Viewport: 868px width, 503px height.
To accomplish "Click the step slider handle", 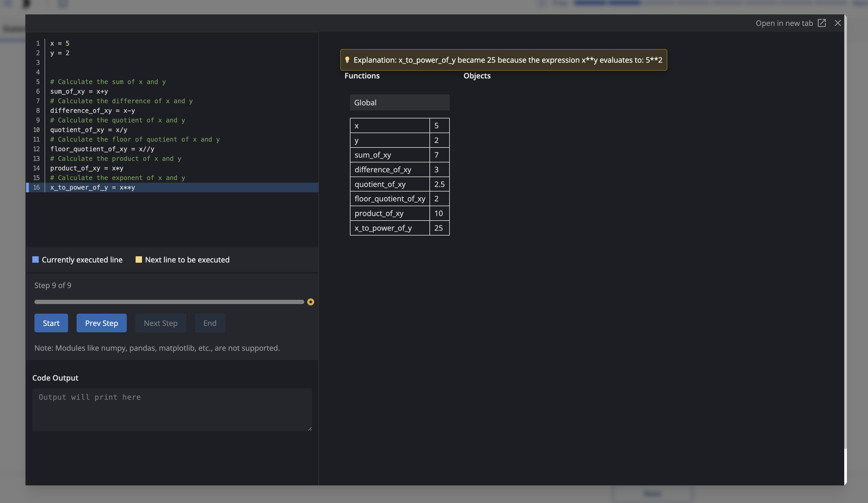I will click(310, 302).
